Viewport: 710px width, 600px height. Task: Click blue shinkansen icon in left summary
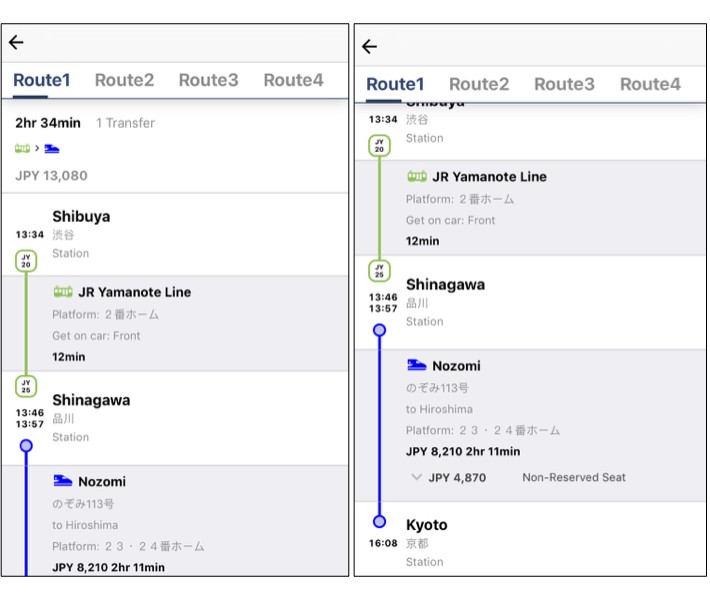pyautogui.click(x=52, y=149)
